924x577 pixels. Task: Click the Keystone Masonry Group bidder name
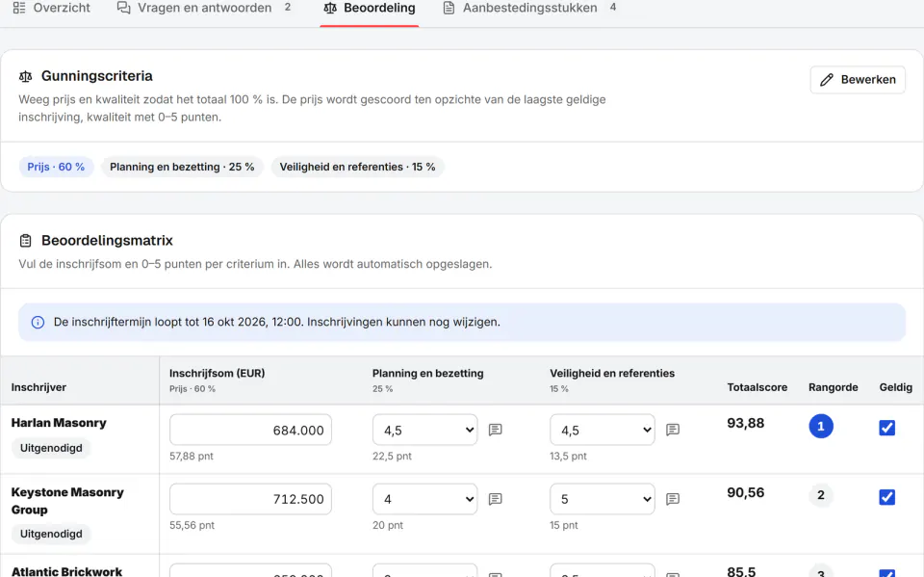tap(67, 501)
